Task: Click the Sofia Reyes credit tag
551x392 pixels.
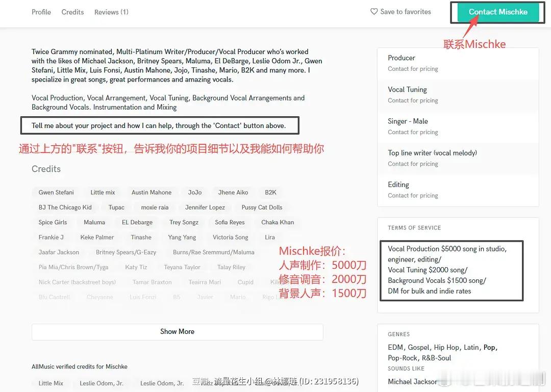Action: (x=230, y=222)
